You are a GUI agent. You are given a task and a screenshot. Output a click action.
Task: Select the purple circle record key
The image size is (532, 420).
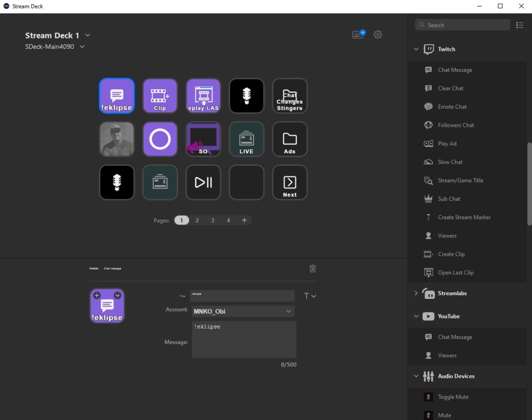(x=160, y=139)
